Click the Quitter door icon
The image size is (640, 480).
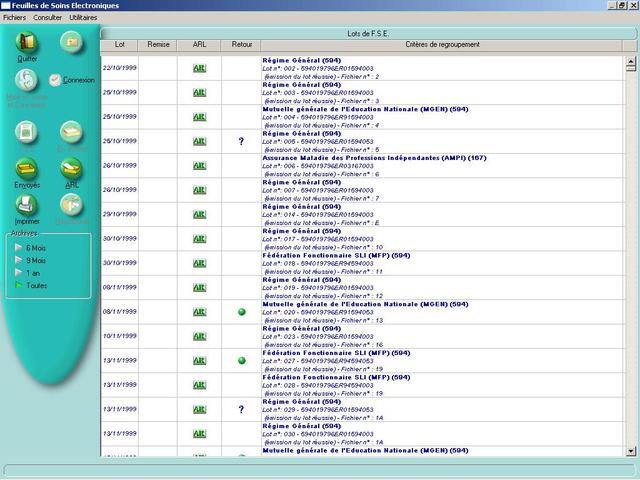tap(27, 42)
